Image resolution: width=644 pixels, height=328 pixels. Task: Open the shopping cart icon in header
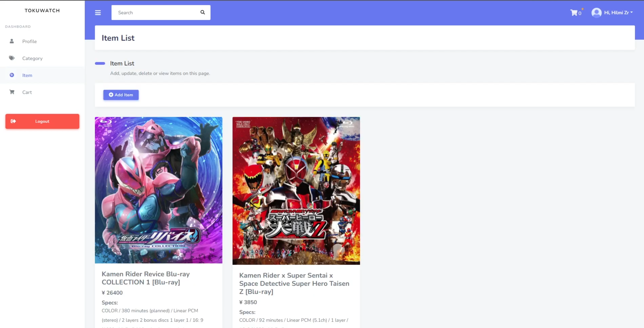point(574,12)
